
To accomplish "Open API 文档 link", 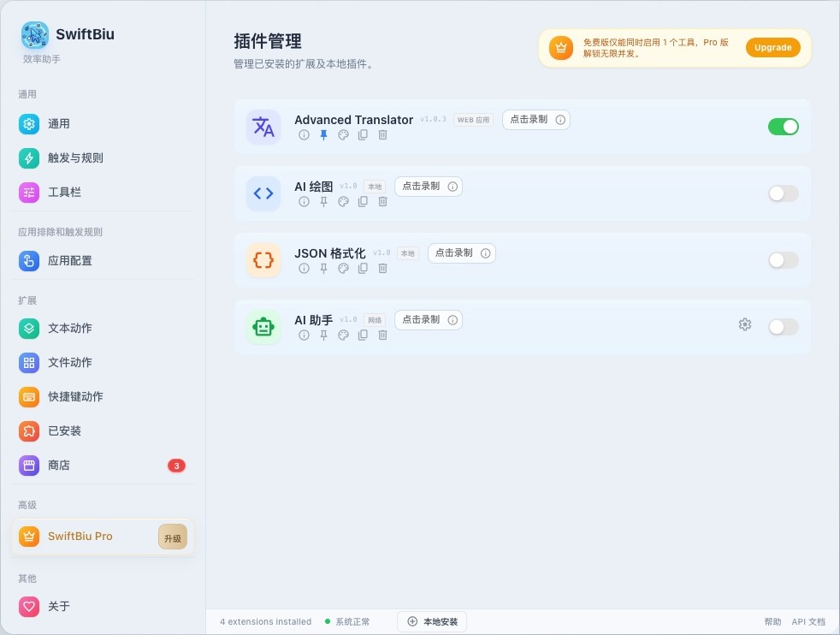I will [x=808, y=621].
